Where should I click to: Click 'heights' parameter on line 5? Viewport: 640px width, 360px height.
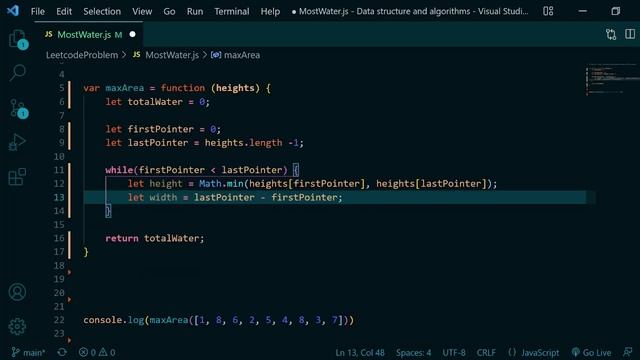tap(236, 88)
